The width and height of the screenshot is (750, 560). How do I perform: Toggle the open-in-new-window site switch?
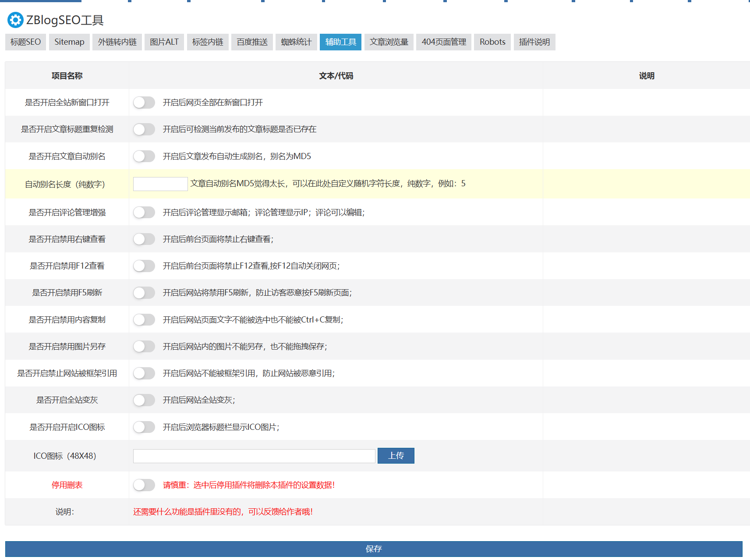[x=144, y=103]
